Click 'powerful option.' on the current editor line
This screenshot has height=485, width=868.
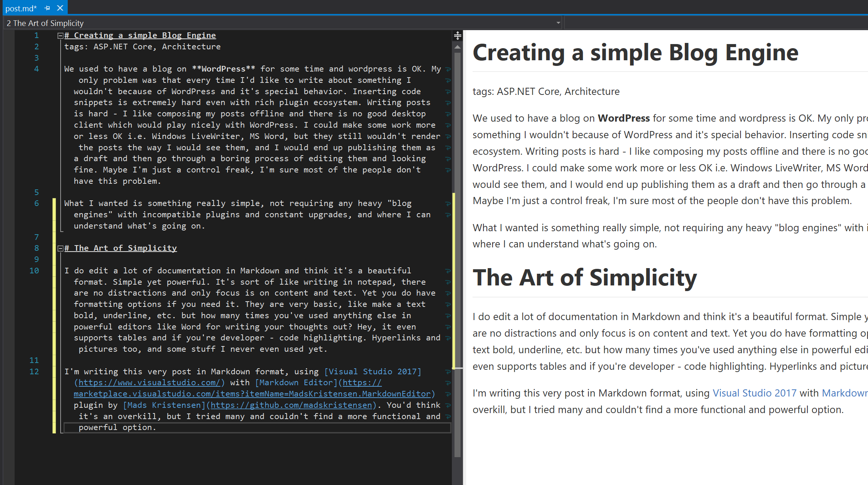(117, 427)
